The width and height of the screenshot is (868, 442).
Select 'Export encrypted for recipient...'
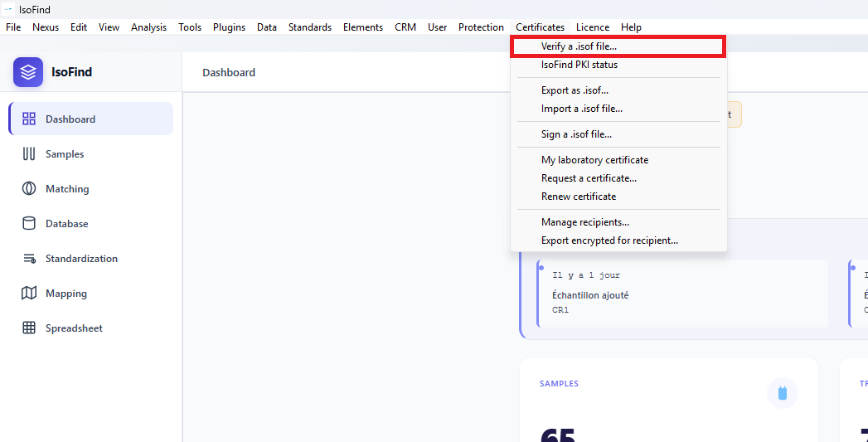pos(618,240)
